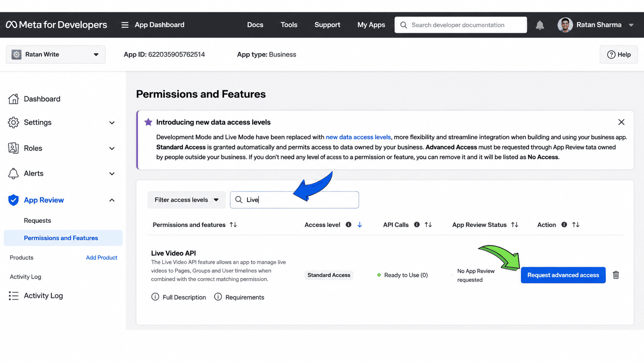Click the Roles badge icon

pos(13,148)
